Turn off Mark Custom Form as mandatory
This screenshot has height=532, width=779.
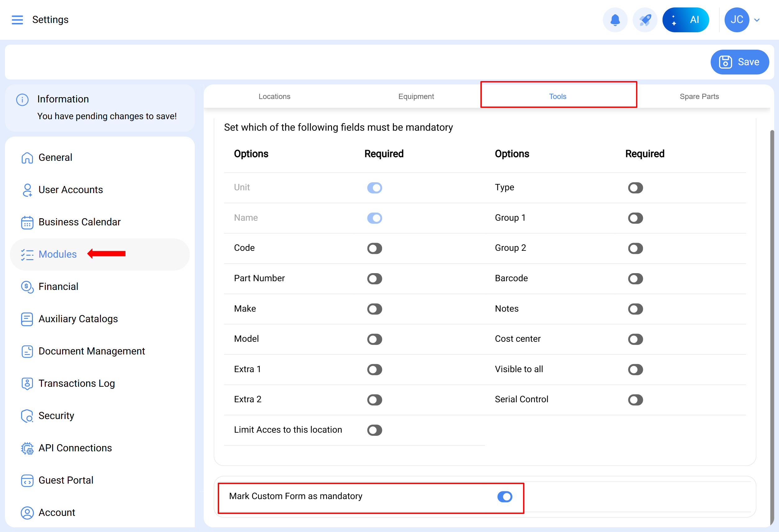coord(504,497)
